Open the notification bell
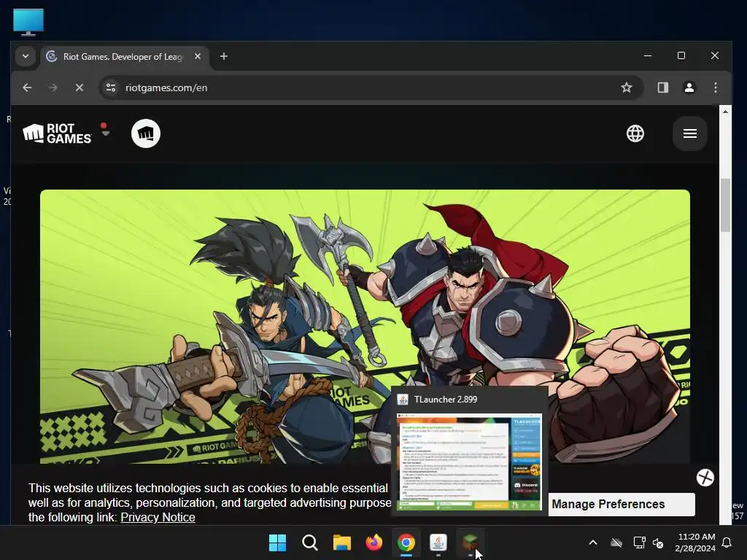747x560 pixels. click(x=727, y=542)
